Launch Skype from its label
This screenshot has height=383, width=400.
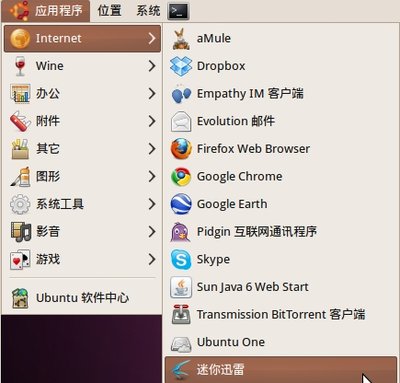click(213, 259)
